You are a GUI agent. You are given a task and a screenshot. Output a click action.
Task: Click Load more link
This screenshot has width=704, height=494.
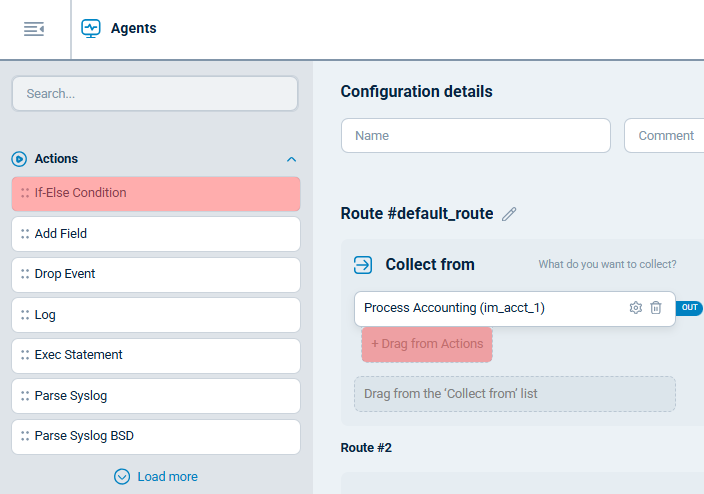pos(167,477)
